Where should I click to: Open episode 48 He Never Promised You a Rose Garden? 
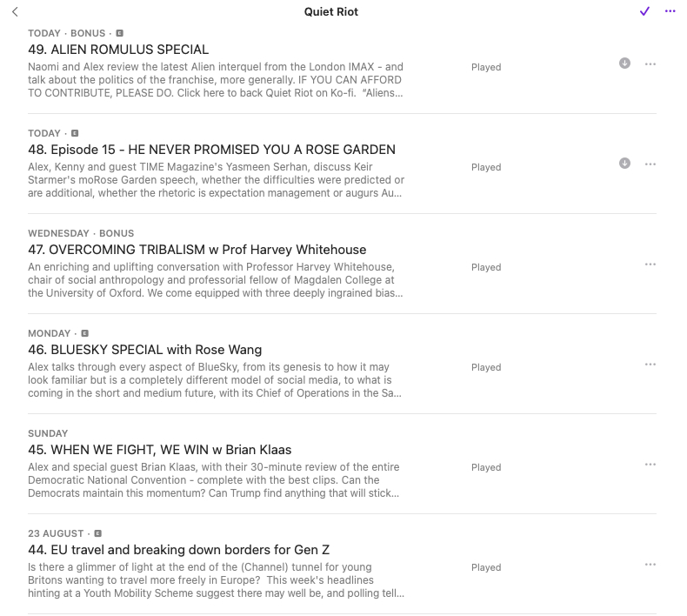point(211,150)
